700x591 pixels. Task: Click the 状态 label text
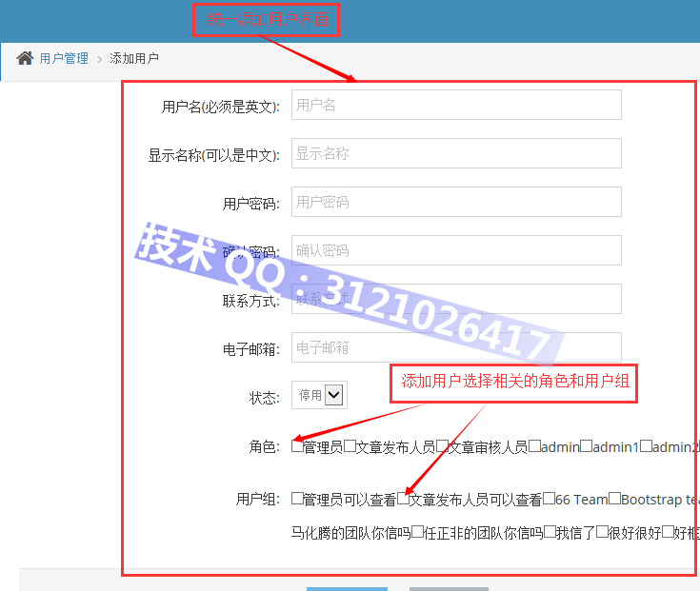pos(265,398)
